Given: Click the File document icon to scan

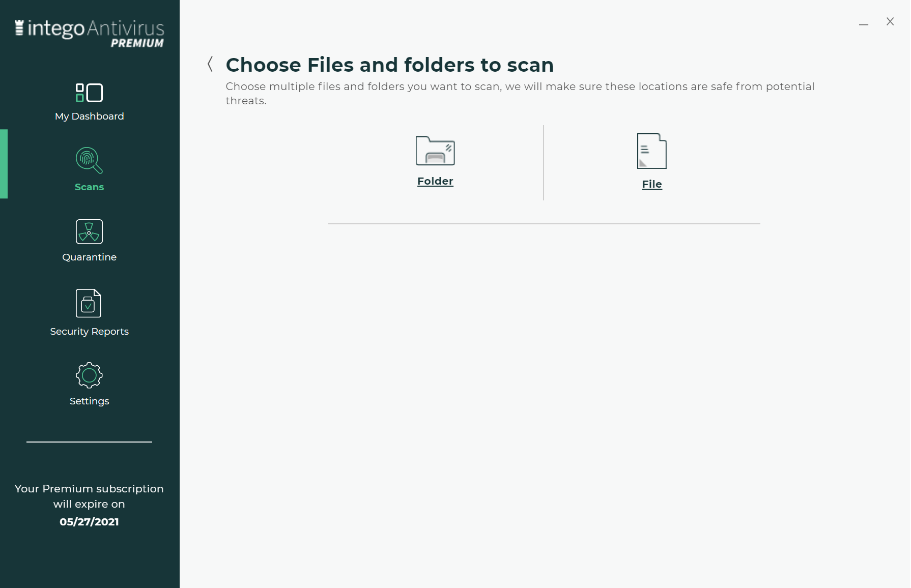Looking at the screenshot, I should pyautogui.click(x=652, y=151).
